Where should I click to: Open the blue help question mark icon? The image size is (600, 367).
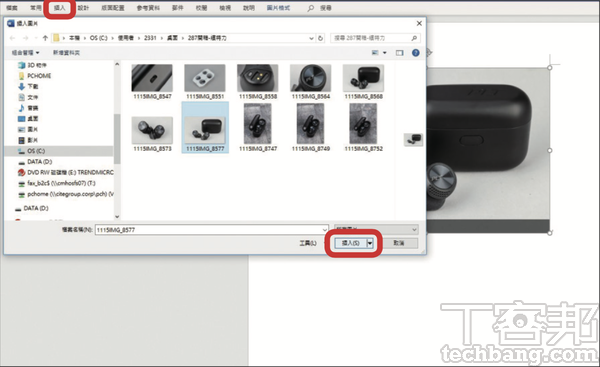pyautogui.click(x=416, y=53)
